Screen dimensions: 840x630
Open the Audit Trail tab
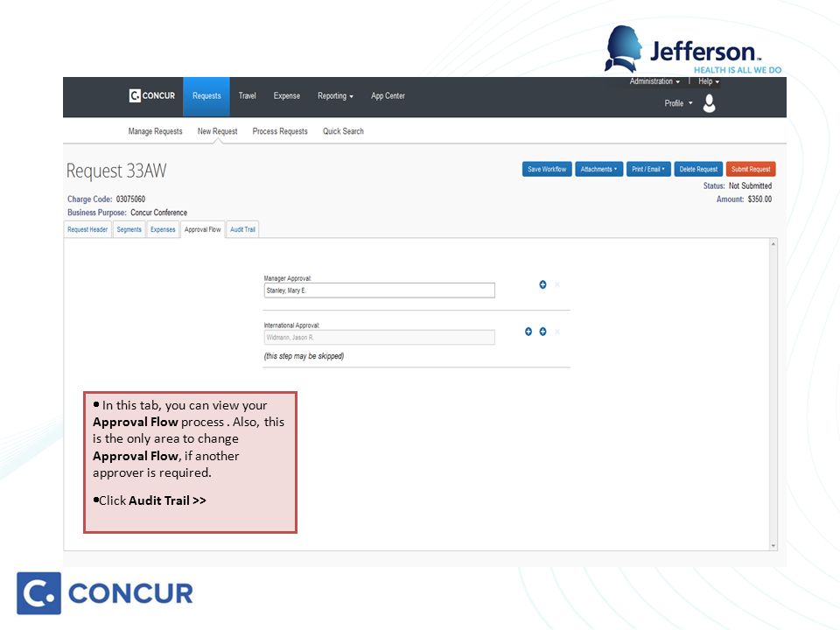[x=242, y=229]
